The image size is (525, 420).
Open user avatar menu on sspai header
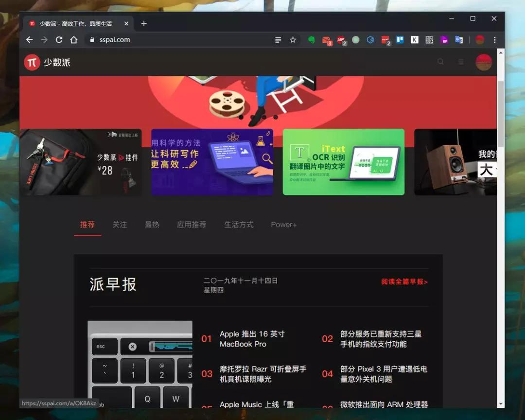(x=484, y=62)
